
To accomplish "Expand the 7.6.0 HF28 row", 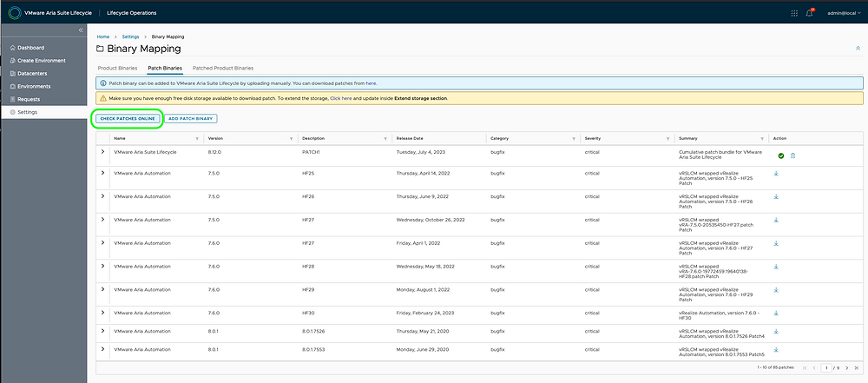I will click(102, 266).
